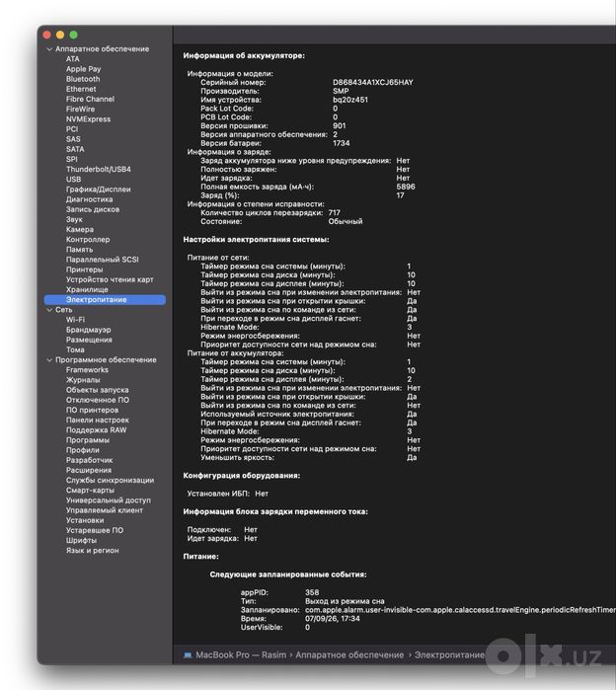616x690 pixels.
Task: Select Установки in software list
Action: click(x=85, y=520)
